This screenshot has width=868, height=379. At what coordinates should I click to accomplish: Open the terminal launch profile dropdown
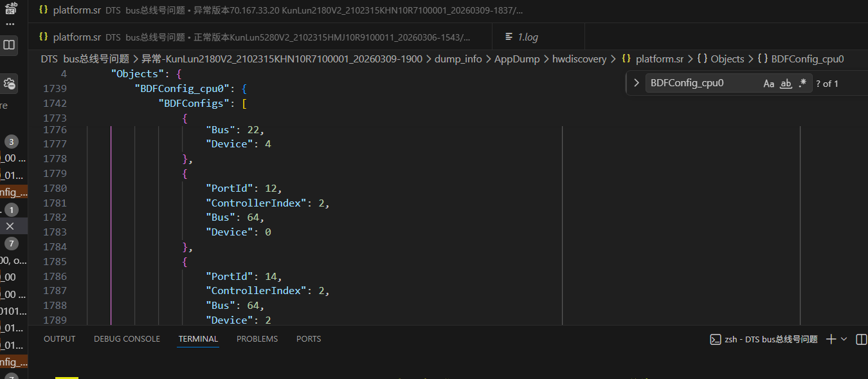(844, 339)
